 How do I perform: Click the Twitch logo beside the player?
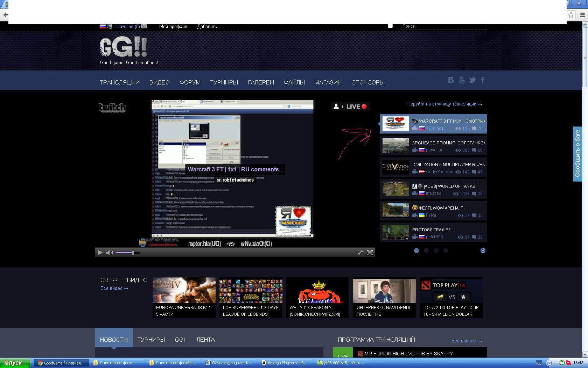(x=112, y=108)
